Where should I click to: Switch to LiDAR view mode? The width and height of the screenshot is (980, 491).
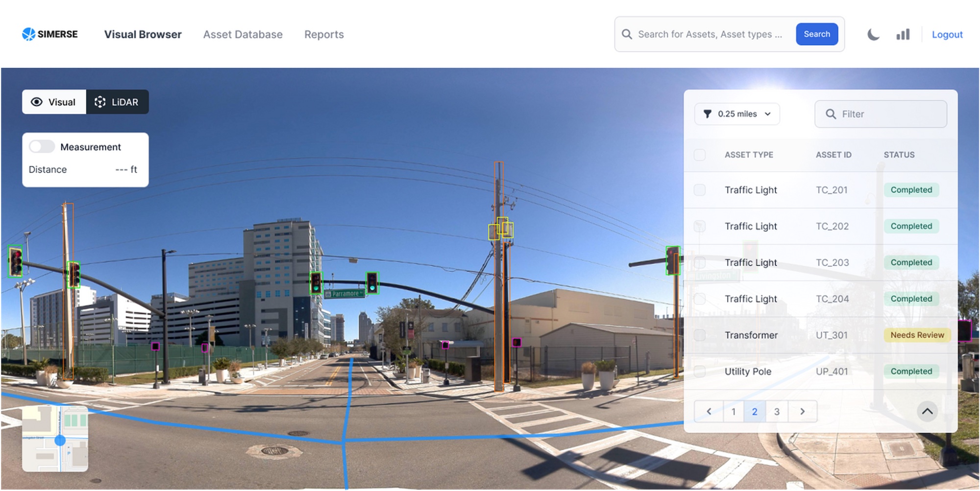pyautogui.click(x=117, y=102)
